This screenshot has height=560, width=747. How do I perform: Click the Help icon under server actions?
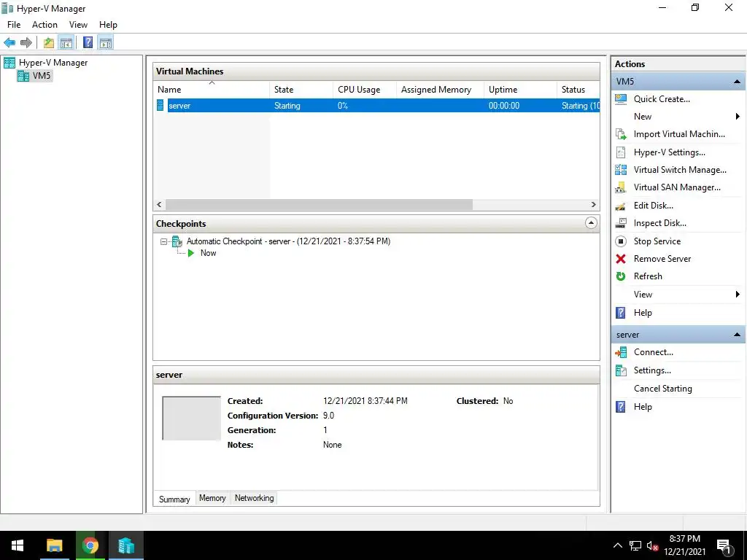pyautogui.click(x=621, y=407)
